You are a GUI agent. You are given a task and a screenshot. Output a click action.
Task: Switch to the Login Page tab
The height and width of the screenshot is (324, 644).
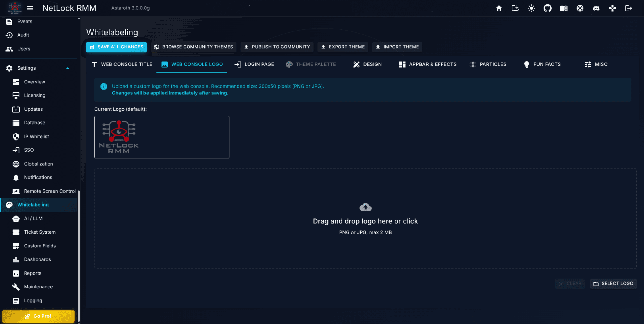(x=254, y=64)
